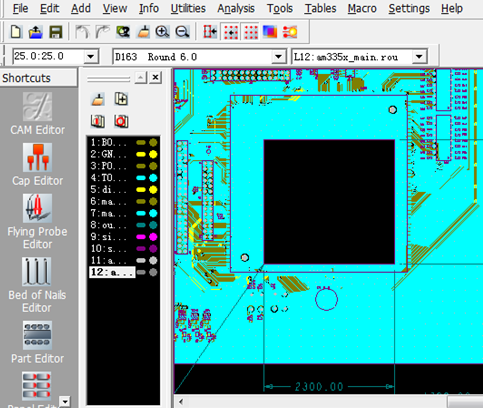The height and width of the screenshot is (408, 483).
Task: Open the Utilities menu
Action: click(x=188, y=8)
